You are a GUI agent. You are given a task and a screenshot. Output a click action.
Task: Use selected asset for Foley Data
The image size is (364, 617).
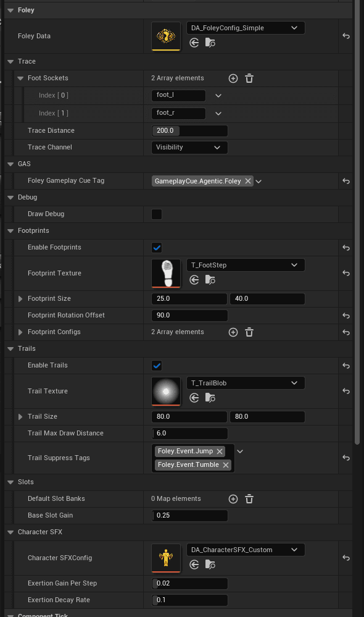[x=194, y=43]
